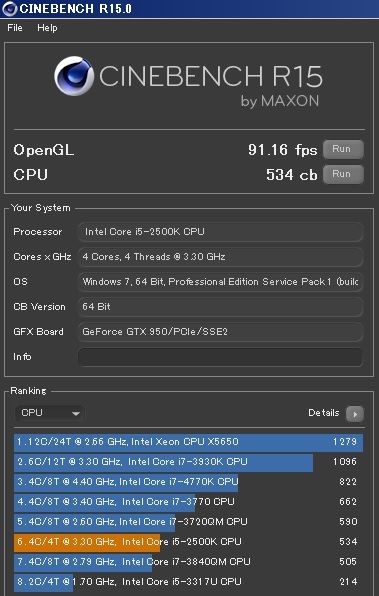Click the Cinebench title bar app icon
This screenshot has height=596, width=379.
tap(10, 9)
